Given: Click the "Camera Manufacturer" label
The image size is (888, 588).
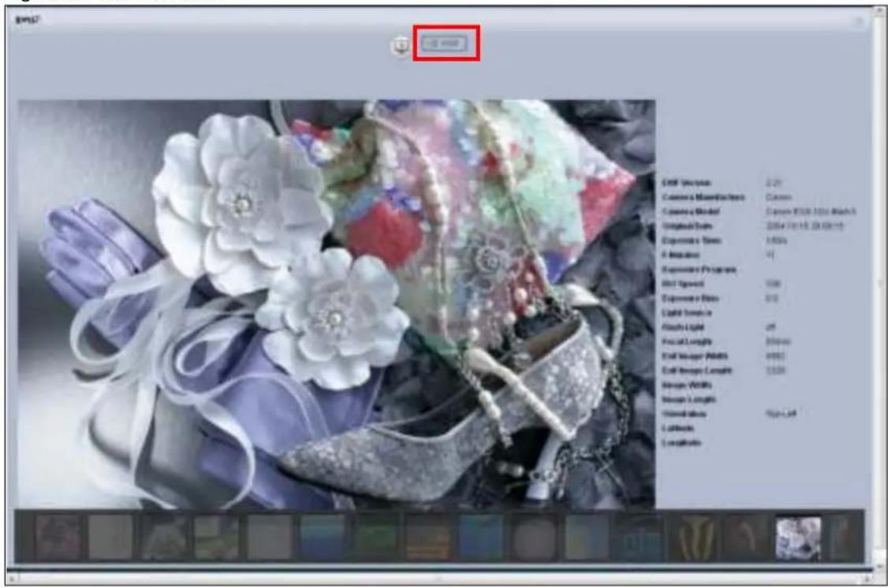Looking at the screenshot, I should coord(703,197).
